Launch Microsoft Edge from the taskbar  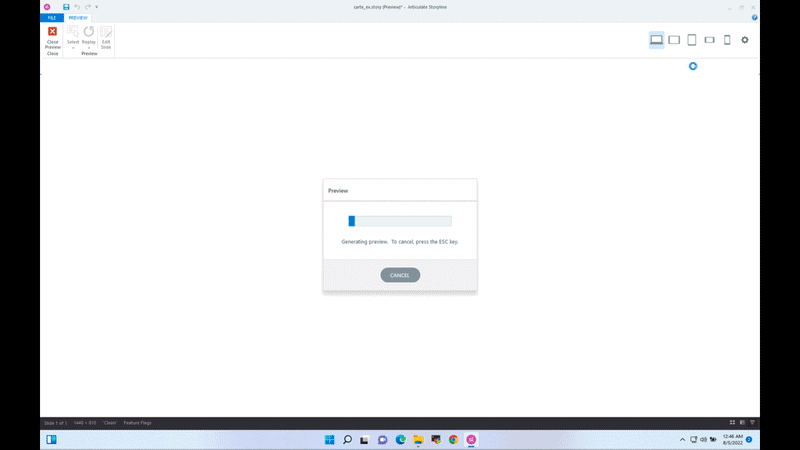(401, 440)
